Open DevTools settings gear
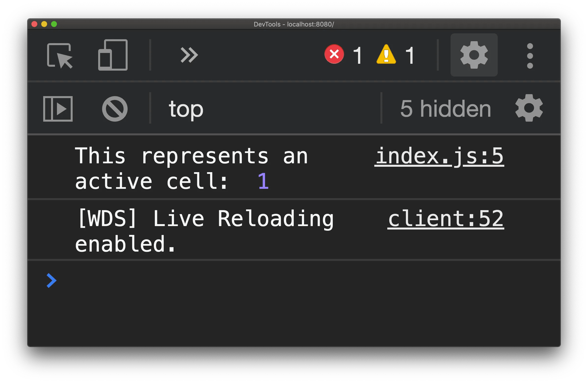 474,55
